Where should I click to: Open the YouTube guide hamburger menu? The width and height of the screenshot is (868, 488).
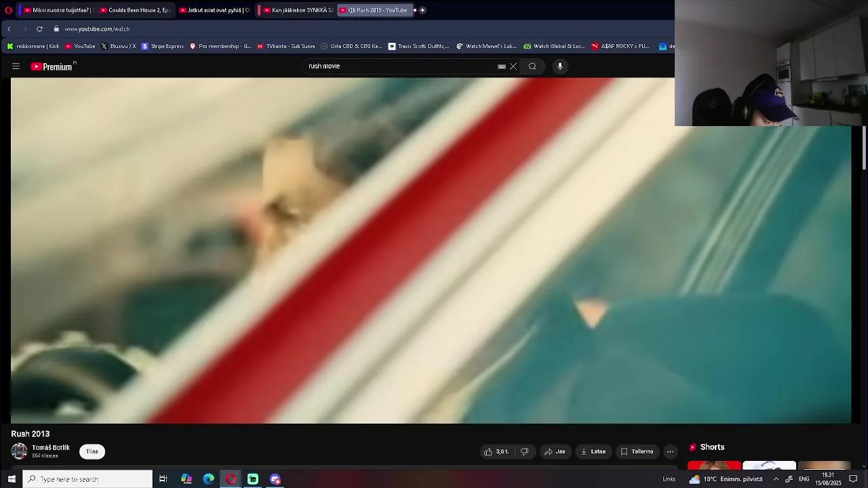[16, 66]
